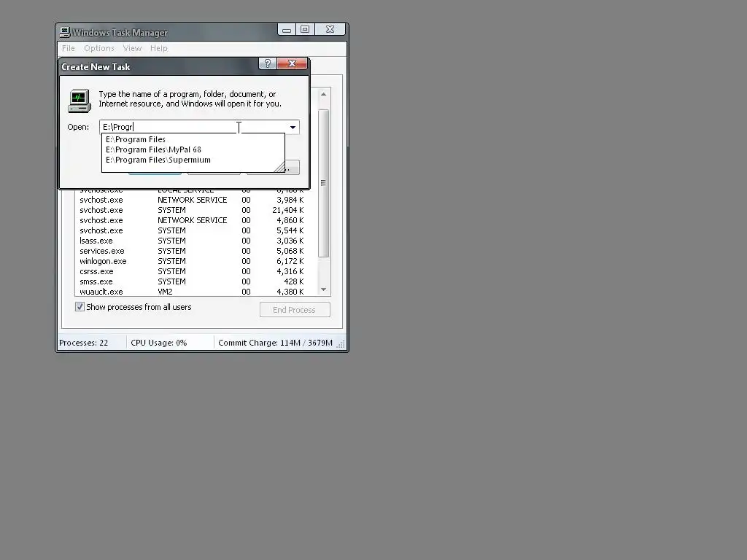Click the 6,172 K memory value
The image size is (747, 560).
pos(290,262)
